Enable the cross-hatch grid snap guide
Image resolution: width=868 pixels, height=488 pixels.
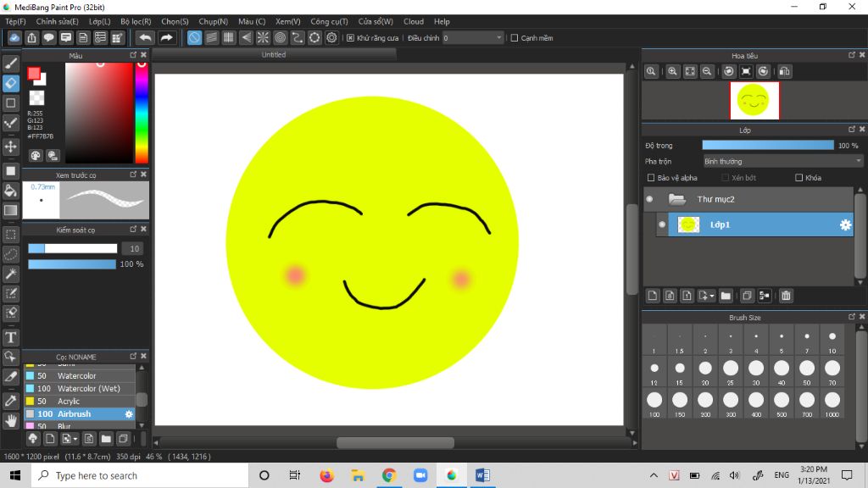pos(229,37)
